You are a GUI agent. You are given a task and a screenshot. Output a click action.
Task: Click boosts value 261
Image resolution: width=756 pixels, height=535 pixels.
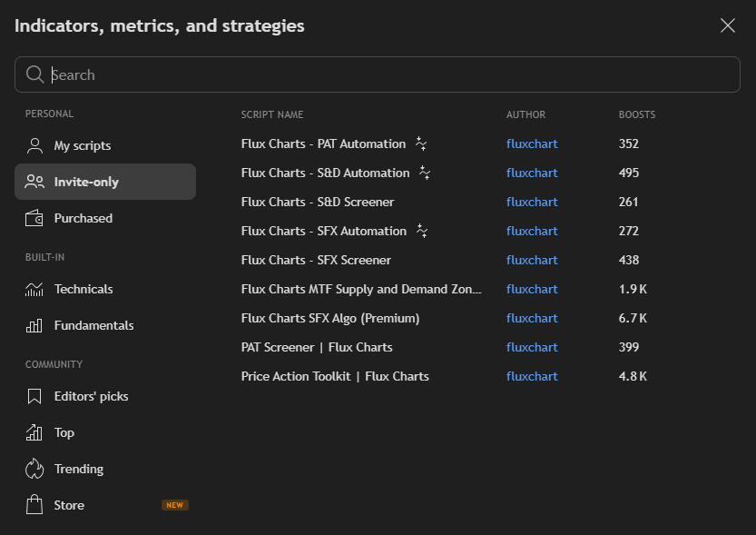coord(628,202)
